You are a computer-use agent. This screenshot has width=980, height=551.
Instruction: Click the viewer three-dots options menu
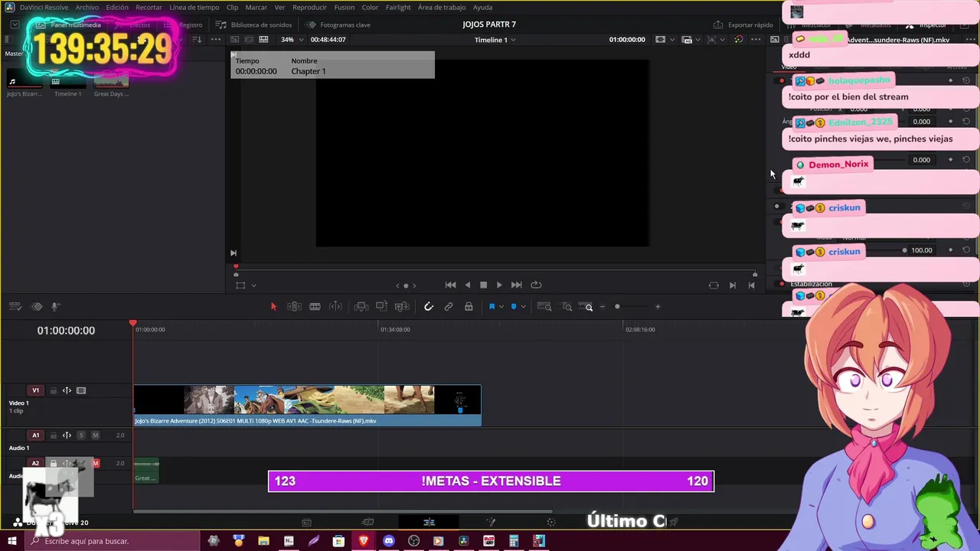click(x=756, y=40)
